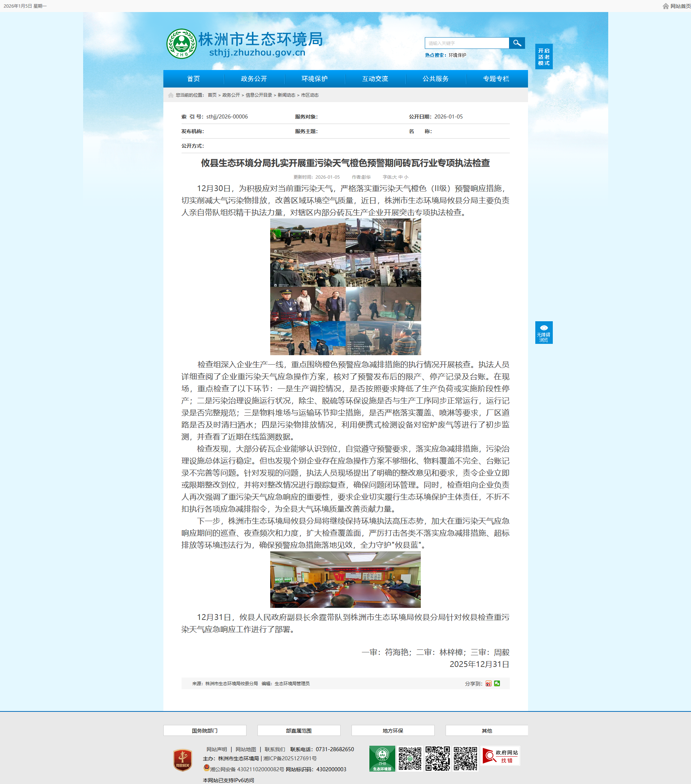Image resolution: width=691 pixels, height=784 pixels.
Task: Expand the 地方环保 links list
Action: tap(393, 731)
